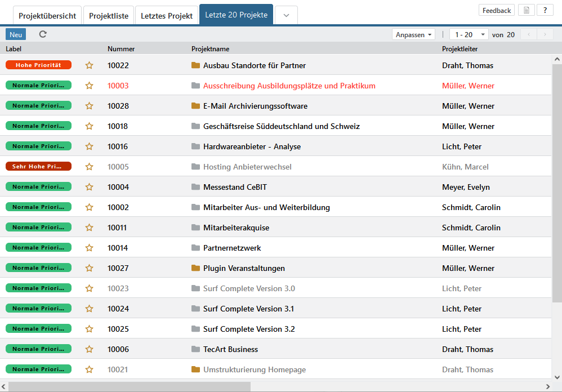Viewport: 562px width, 392px height.
Task: Open the Feedback button
Action: coord(496,11)
